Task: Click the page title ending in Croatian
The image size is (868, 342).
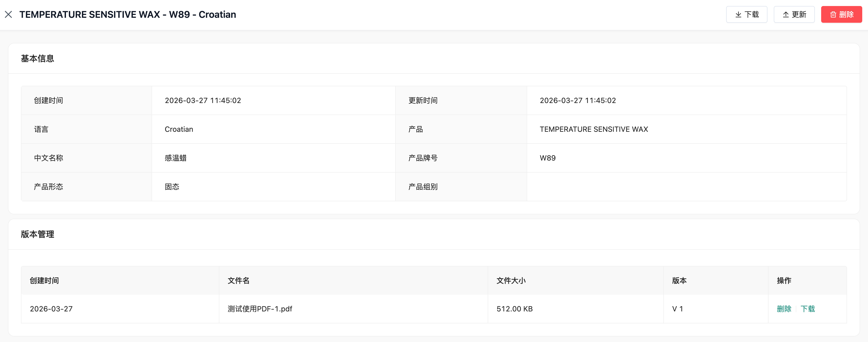Action: (128, 14)
